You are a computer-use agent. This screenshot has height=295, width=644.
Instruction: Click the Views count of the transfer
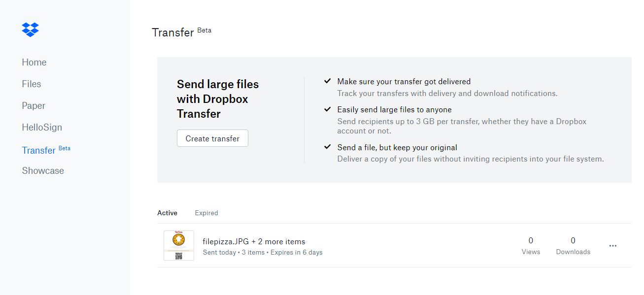pos(531,246)
